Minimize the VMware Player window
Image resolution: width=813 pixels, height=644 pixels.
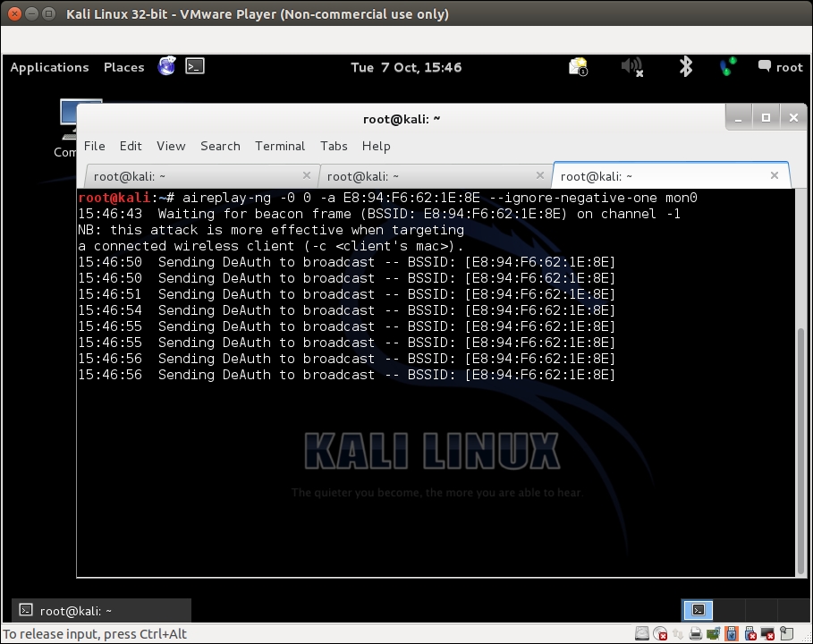click(x=31, y=14)
